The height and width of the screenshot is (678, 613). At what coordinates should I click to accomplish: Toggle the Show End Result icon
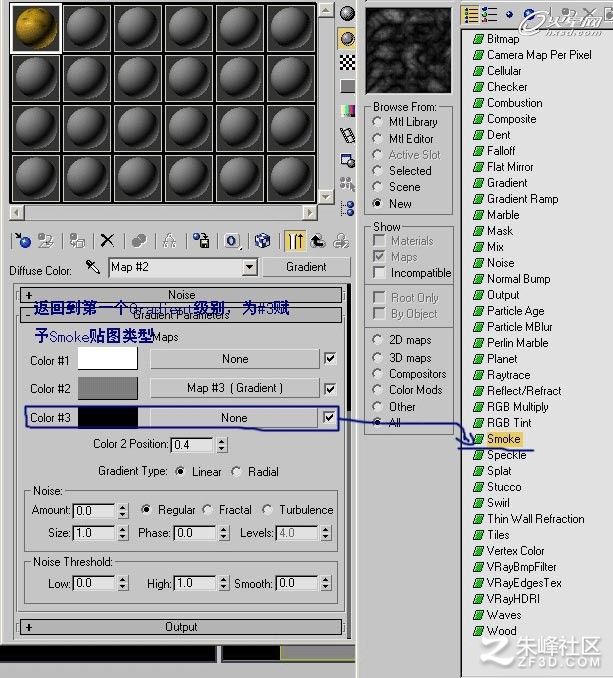pyautogui.click(x=295, y=241)
